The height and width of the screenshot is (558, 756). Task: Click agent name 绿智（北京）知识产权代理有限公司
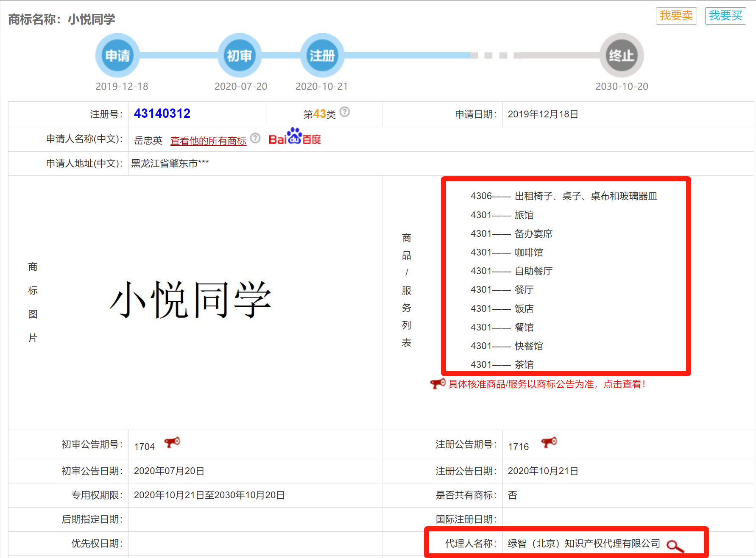coord(583,544)
